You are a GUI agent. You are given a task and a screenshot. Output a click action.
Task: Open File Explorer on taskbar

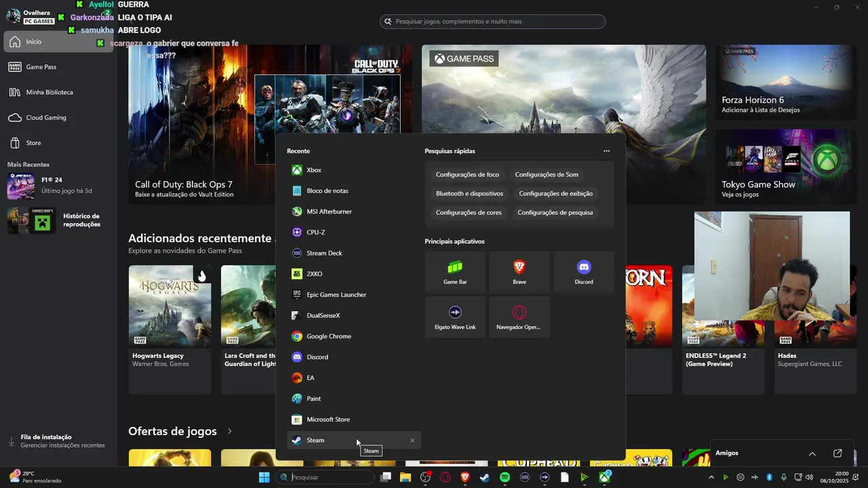(x=406, y=477)
